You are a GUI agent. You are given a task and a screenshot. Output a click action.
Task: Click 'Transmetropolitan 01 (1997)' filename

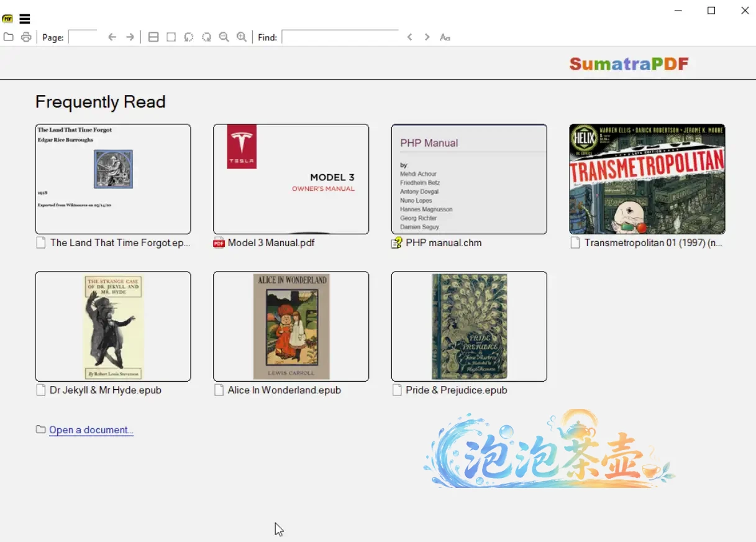click(654, 243)
